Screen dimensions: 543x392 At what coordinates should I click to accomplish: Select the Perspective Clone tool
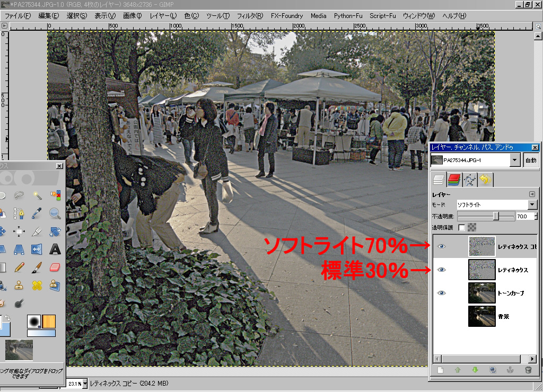click(x=55, y=286)
